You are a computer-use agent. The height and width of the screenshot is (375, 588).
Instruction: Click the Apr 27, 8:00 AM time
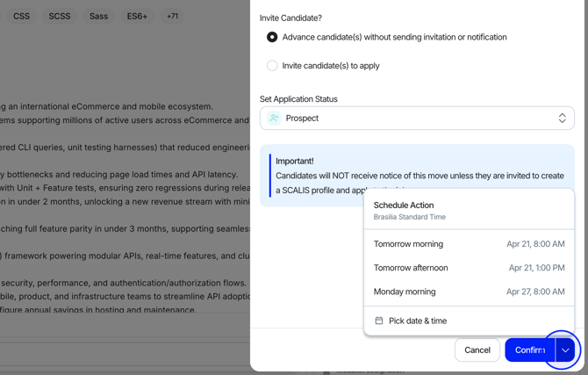click(x=535, y=292)
